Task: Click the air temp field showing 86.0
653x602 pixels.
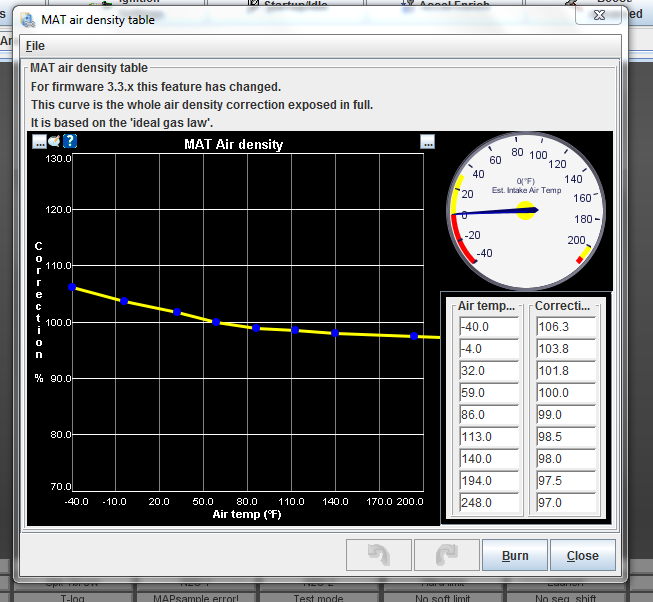Action: 489,415
